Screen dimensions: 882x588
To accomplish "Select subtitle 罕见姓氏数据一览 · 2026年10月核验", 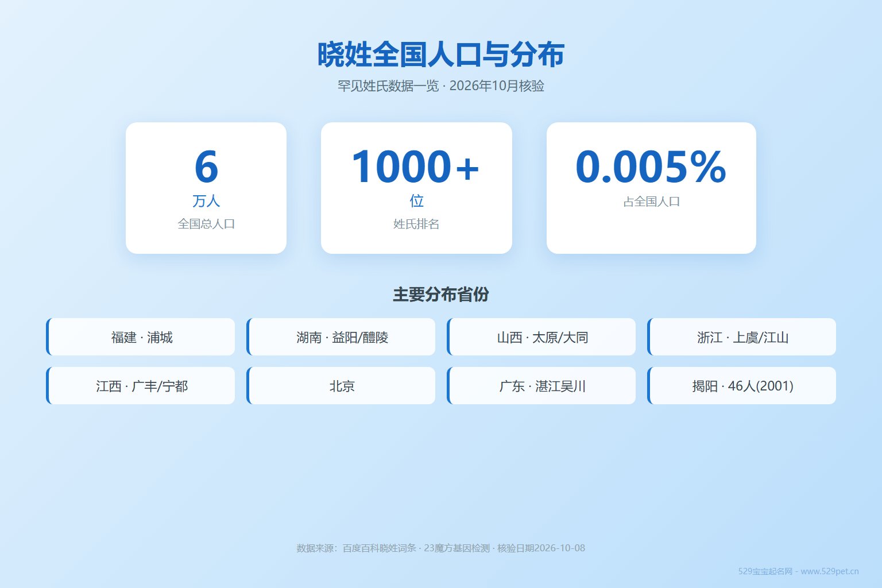I will pos(441,86).
